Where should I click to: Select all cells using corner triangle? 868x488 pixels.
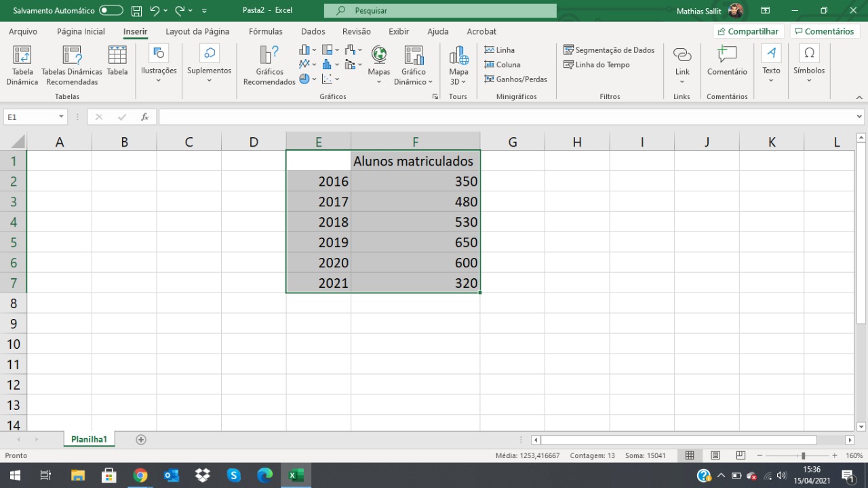[17, 141]
